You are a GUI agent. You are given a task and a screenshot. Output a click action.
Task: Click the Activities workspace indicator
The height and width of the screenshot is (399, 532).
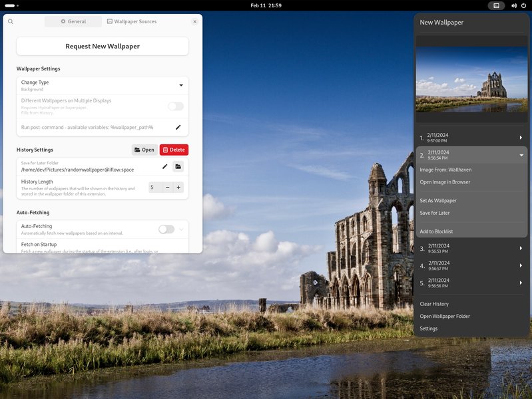coord(12,5)
